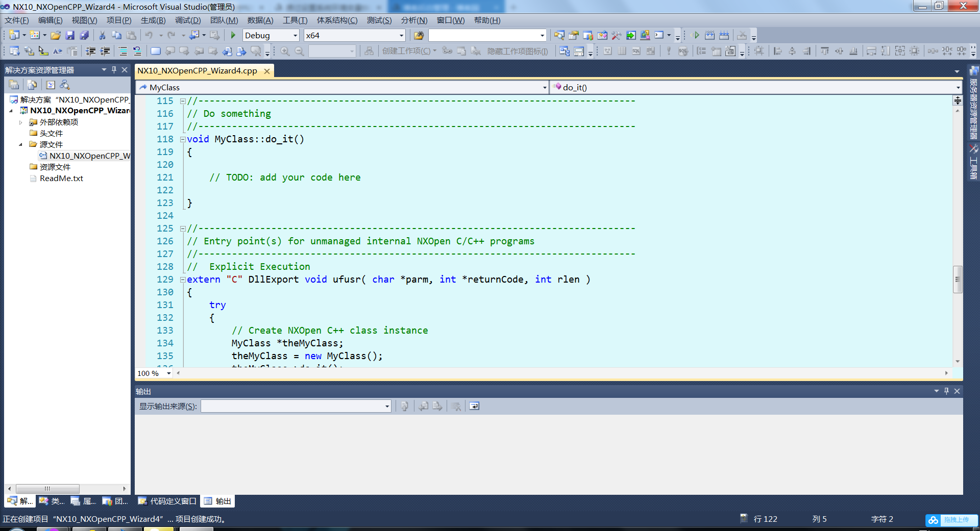980x531 pixels.
Task: Open the 文件(F) menu
Action: (17, 20)
